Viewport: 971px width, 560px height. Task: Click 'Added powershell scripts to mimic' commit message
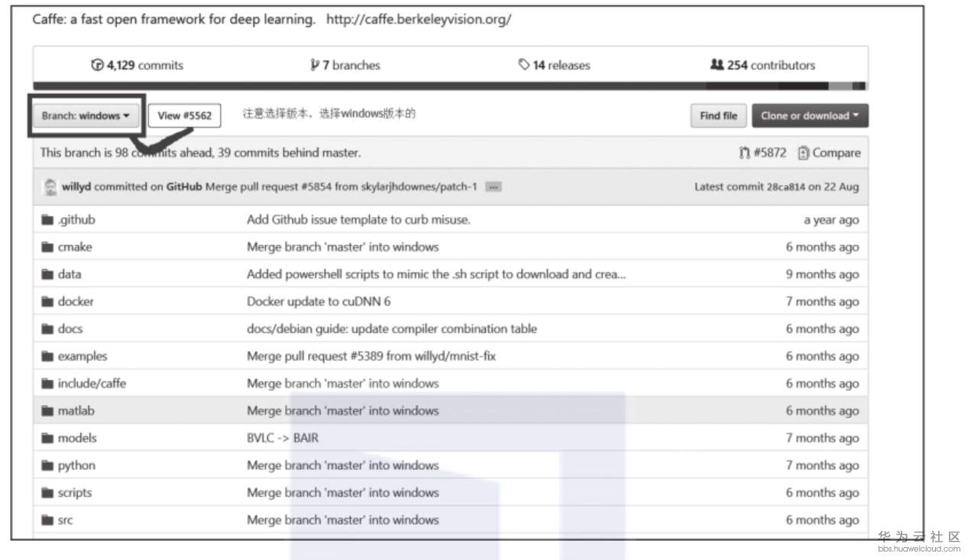point(436,274)
